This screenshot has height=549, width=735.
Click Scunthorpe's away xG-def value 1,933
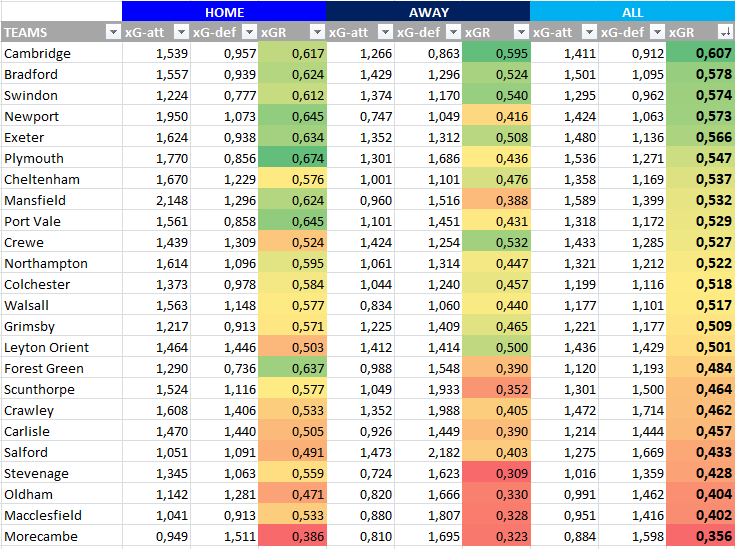pos(428,389)
